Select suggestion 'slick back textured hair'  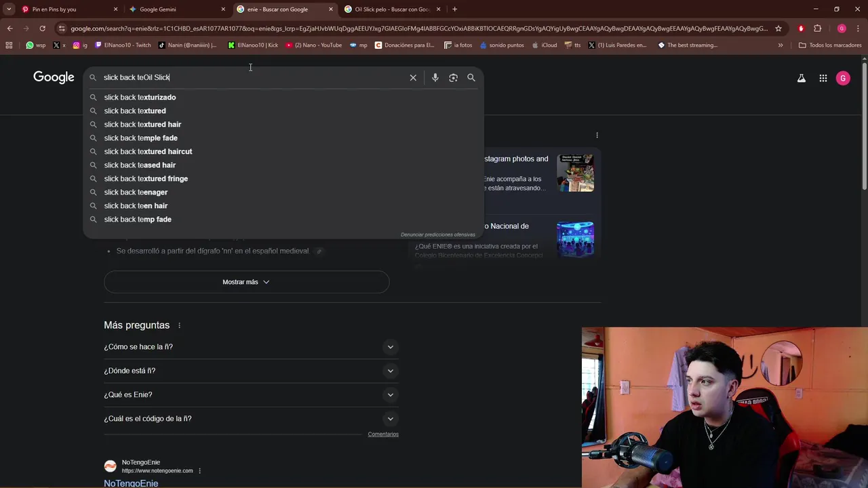(283, 125)
